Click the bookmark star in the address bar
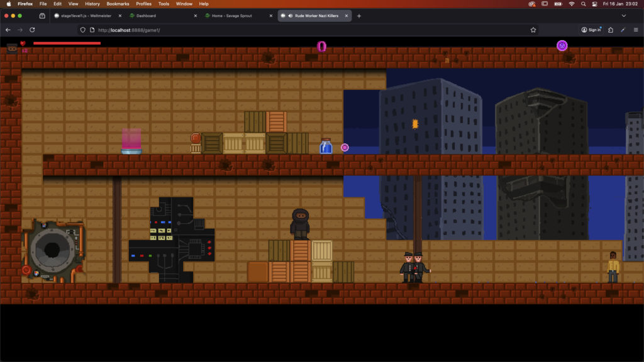This screenshot has width=644, height=362. click(x=533, y=30)
